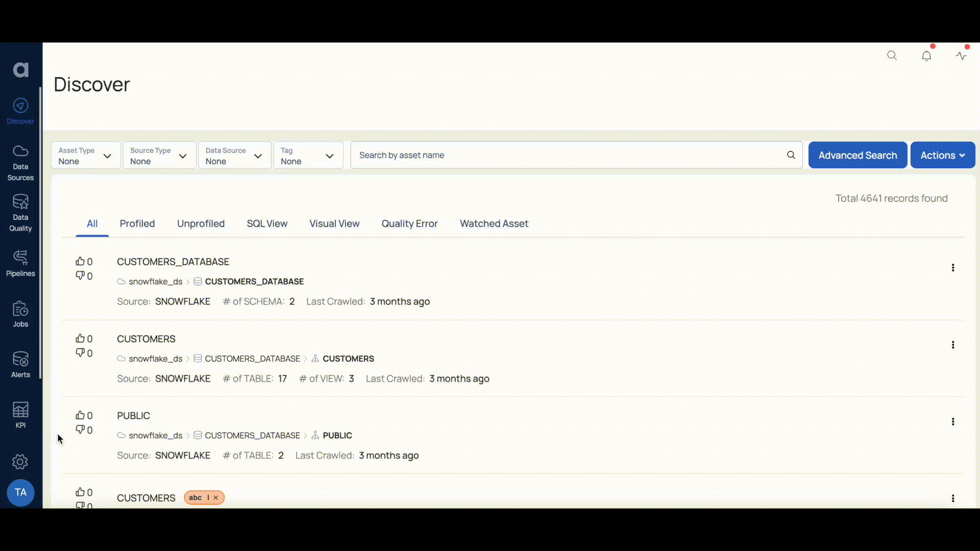Open the abc-tagged CUSTOMERS asset title
This screenshot has height=551, width=980.
point(146,498)
